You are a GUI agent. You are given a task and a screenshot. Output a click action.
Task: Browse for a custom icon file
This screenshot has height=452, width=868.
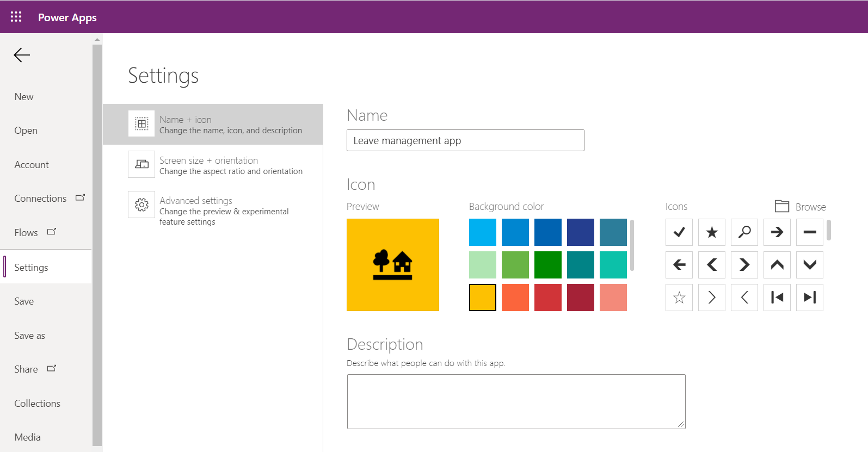pos(801,207)
